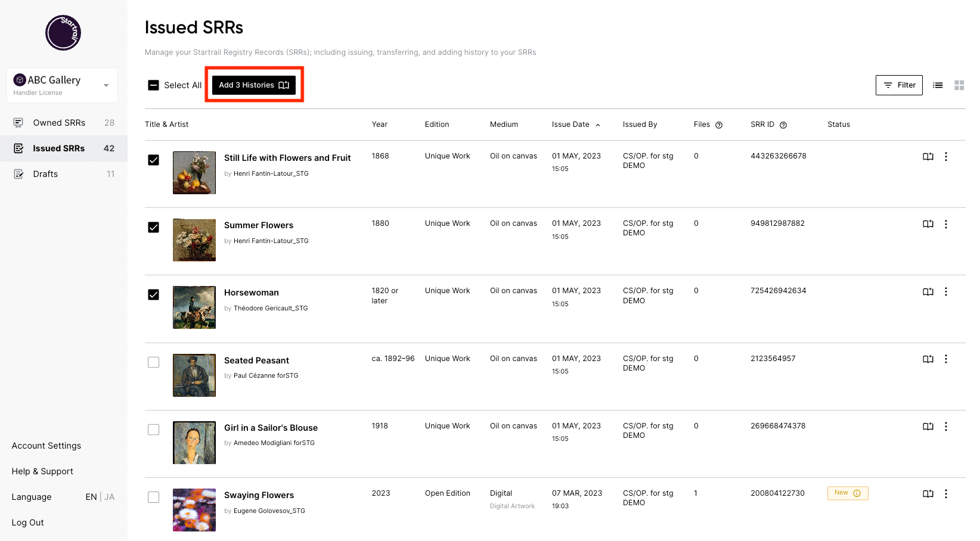Open add history icon for Girl in a Sailor's Blouse
The height and width of the screenshot is (541, 980).
928,427
